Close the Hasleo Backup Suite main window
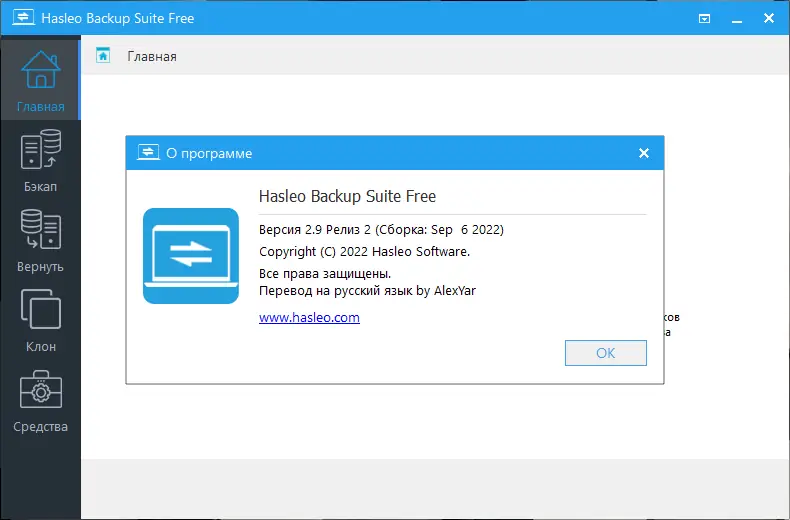The height and width of the screenshot is (520, 790). pyautogui.click(x=769, y=18)
